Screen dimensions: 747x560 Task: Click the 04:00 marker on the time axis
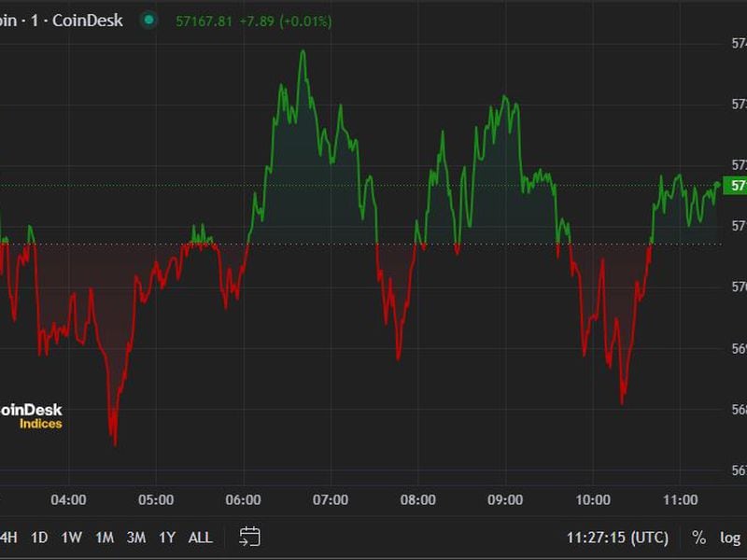click(69, 500)
